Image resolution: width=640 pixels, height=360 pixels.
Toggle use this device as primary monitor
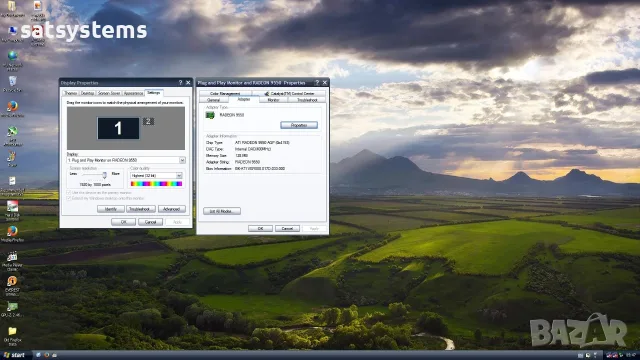69,192
